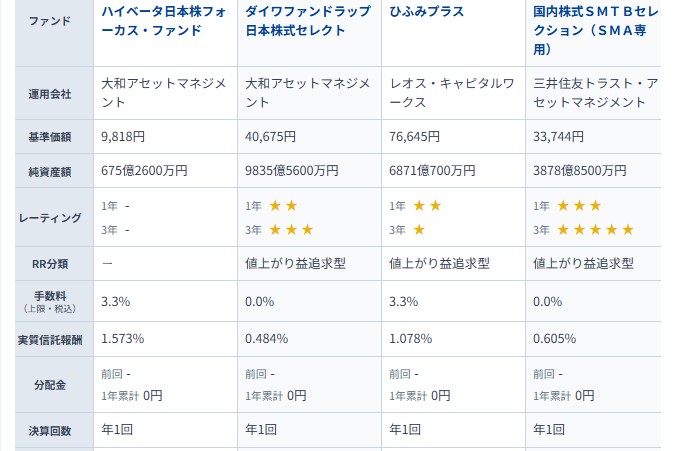676x451 pixels.
Task: Click SMTBセレクション 3-year five-star rating
Action: click(x=595, y=229)
